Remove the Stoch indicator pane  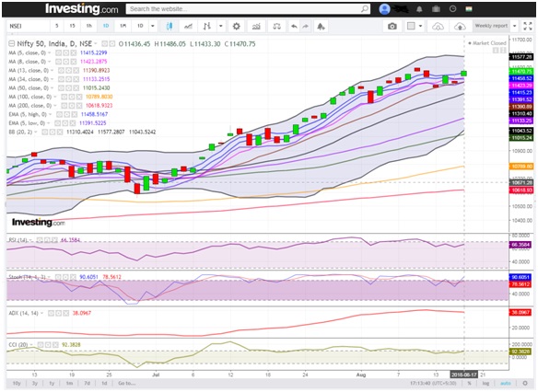tap(73, 277)
